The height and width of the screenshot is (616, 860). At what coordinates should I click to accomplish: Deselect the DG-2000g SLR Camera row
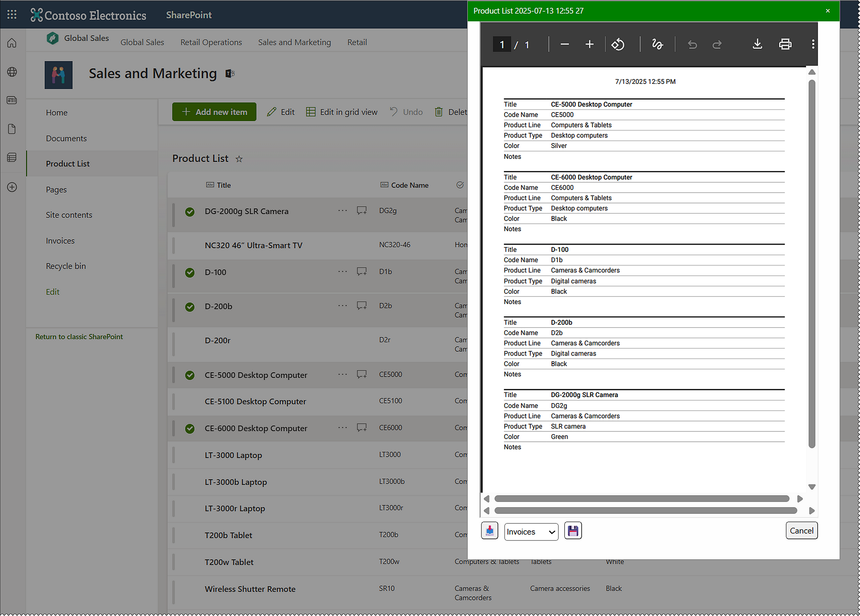click(190, 212)
